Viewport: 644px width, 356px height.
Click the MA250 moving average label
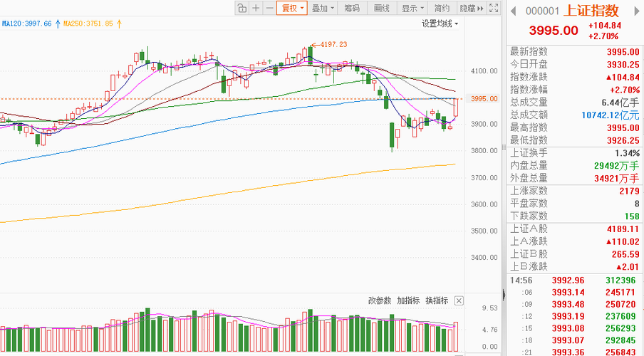(88, 23)
